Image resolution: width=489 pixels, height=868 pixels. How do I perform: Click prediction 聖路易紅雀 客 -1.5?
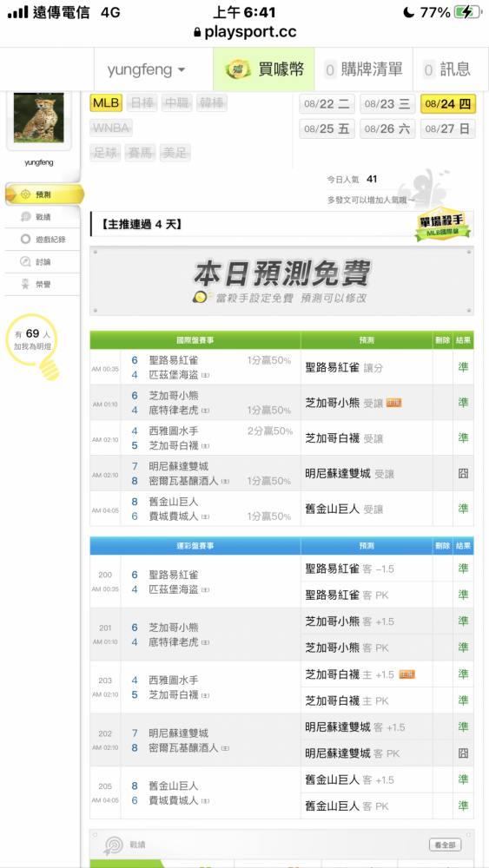[349, 569]
